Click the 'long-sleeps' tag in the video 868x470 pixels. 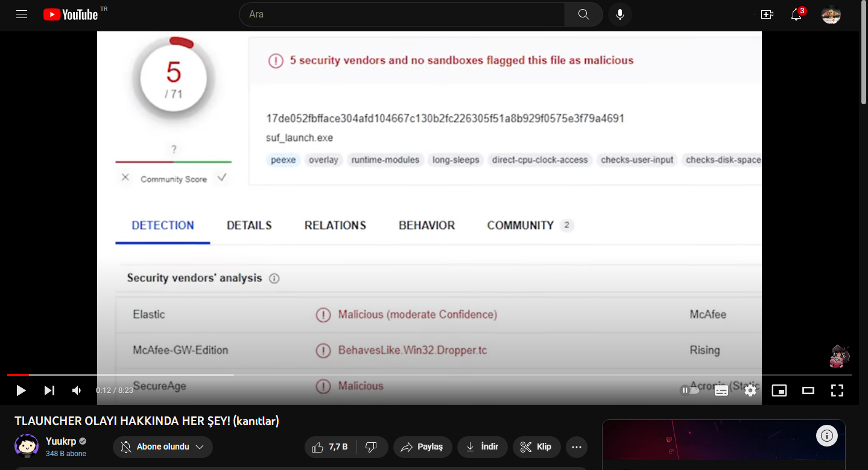click(456, 160)
